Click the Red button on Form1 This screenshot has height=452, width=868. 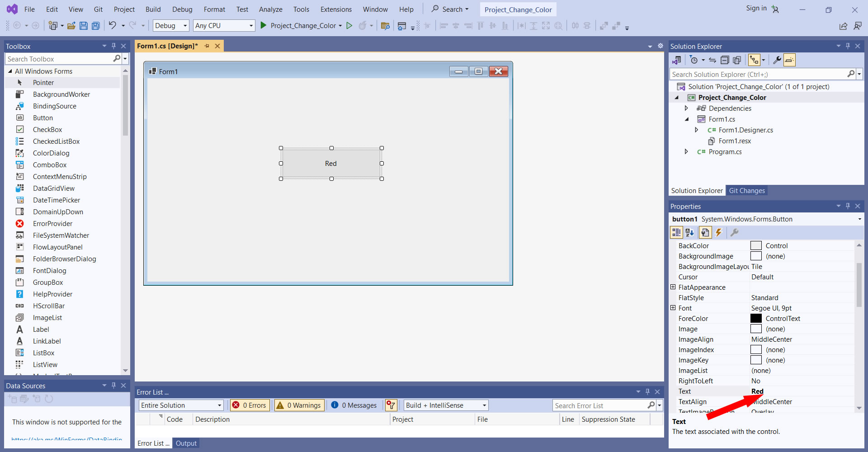[331, 164]
